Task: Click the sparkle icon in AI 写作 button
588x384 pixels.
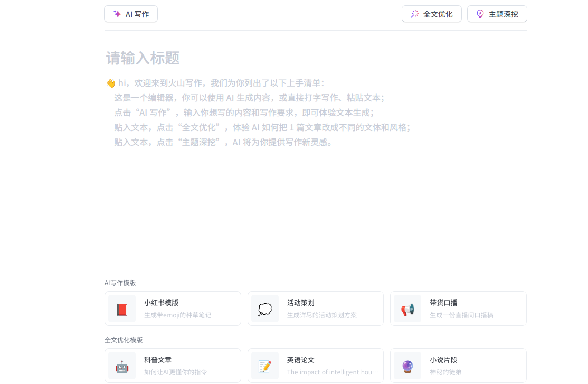Action: pyautogui.click(x=117, y=14)
